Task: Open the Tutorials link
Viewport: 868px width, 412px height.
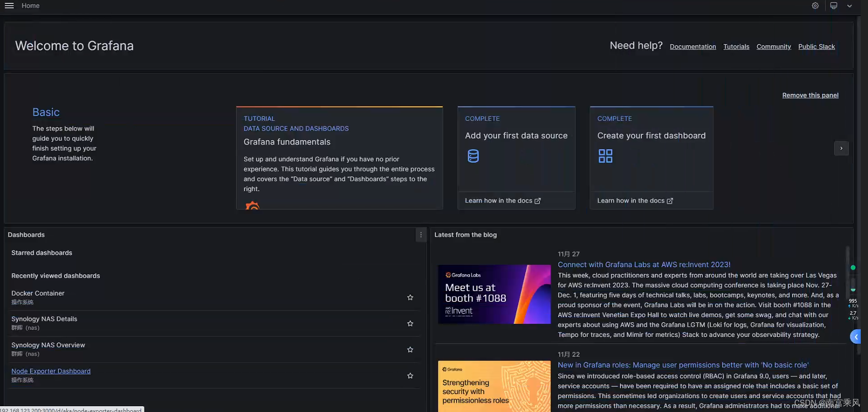Action: [736, 47]
